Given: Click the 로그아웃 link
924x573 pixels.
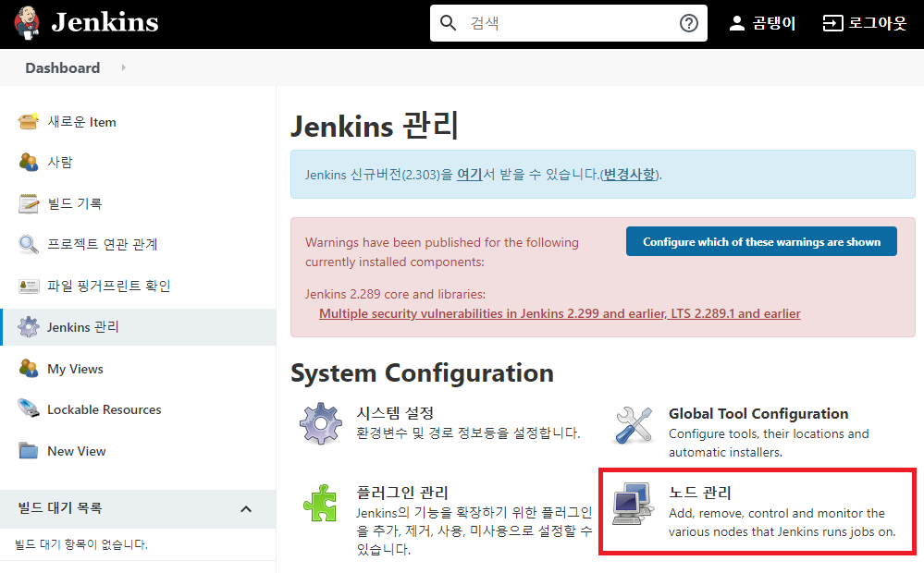Looking at the screenshot, I should click(x=877, y=23).
